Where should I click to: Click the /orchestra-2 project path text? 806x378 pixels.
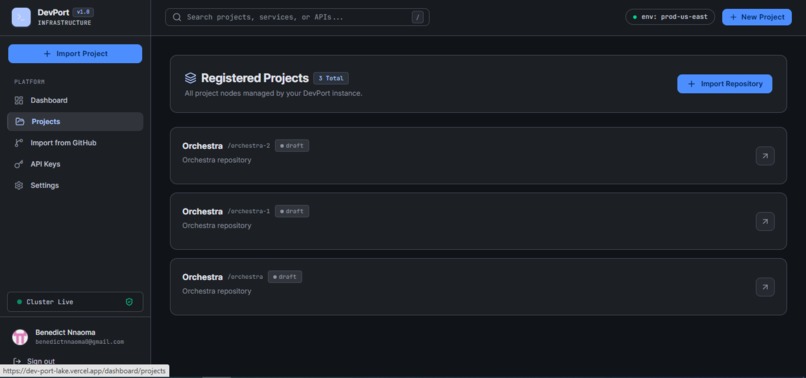pyautogui.click(x=249, y=146)
